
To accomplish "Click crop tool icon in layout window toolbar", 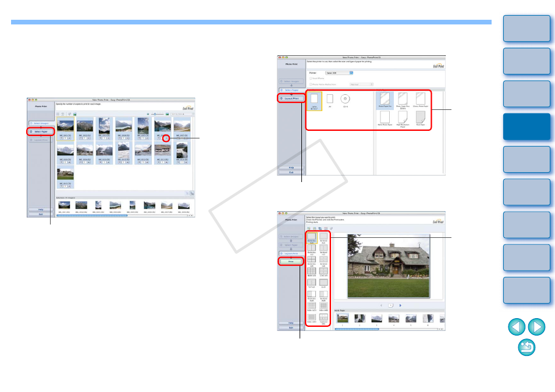I will [x=320, y=229].
